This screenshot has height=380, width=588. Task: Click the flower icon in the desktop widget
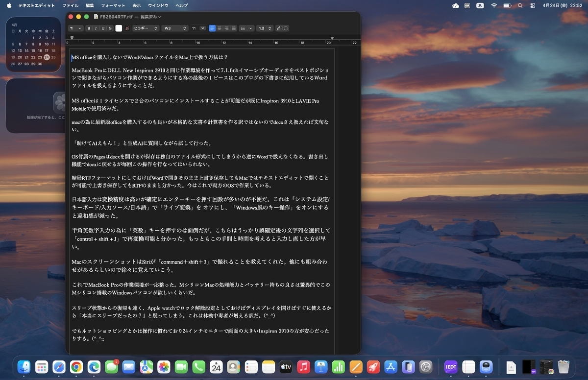click(60, 102)
